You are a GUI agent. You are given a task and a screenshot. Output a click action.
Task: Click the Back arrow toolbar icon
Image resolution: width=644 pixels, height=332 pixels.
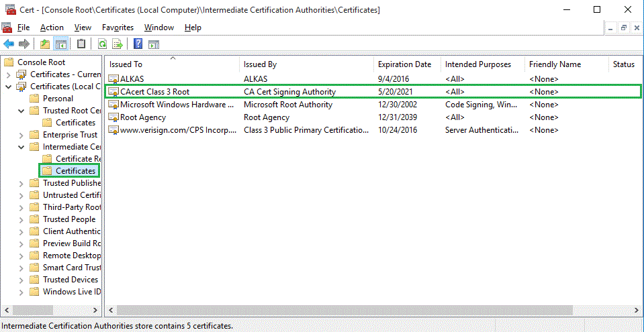pyautogui.click(x=9, y=44)
